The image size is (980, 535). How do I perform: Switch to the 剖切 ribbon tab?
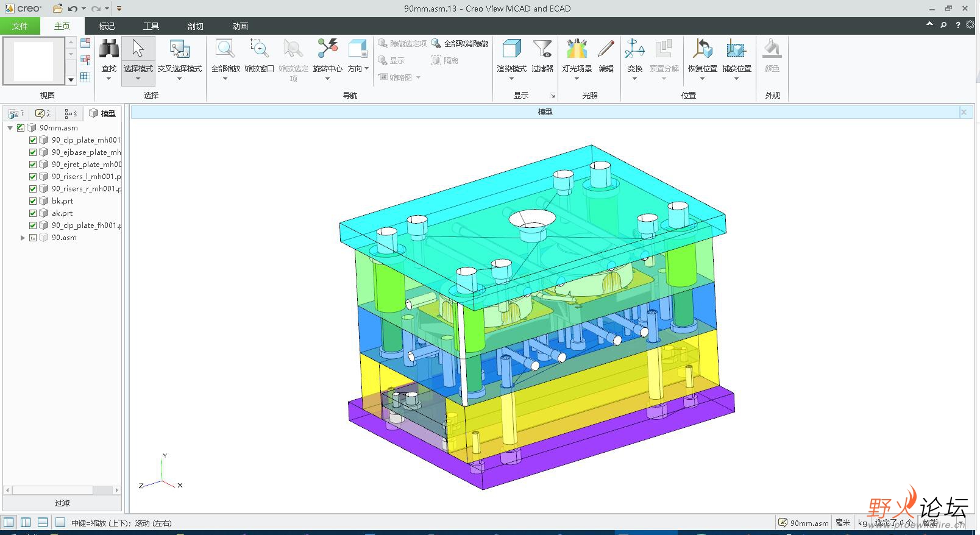point(196,26)
